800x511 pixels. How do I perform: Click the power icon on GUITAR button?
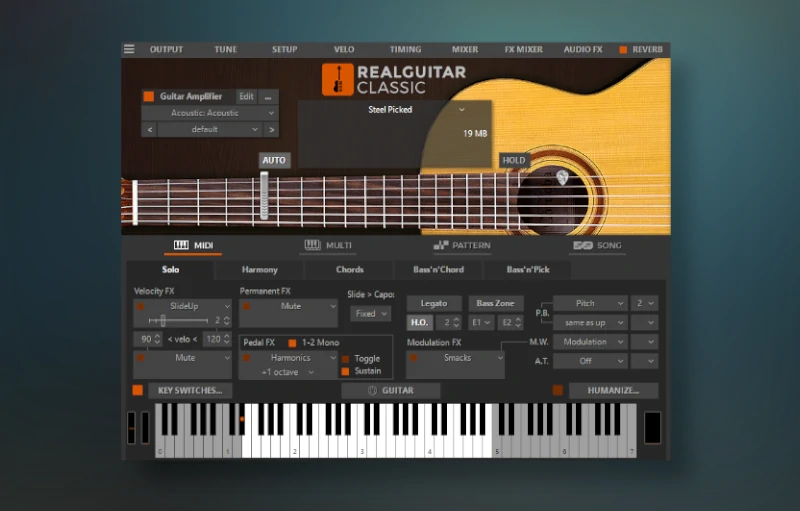pos(372,391)
